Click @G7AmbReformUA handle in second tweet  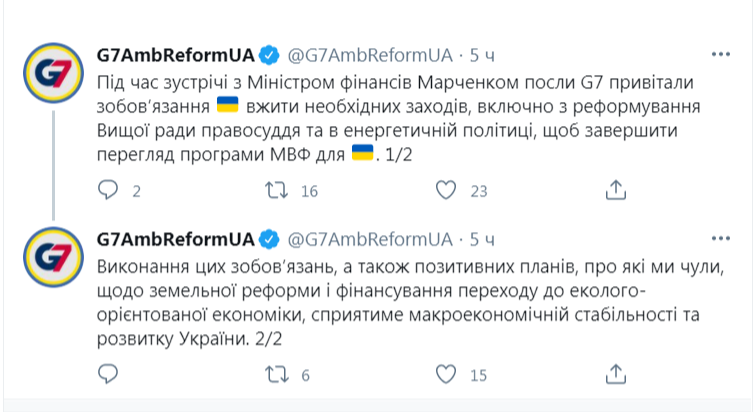click(x=370, y=238)
